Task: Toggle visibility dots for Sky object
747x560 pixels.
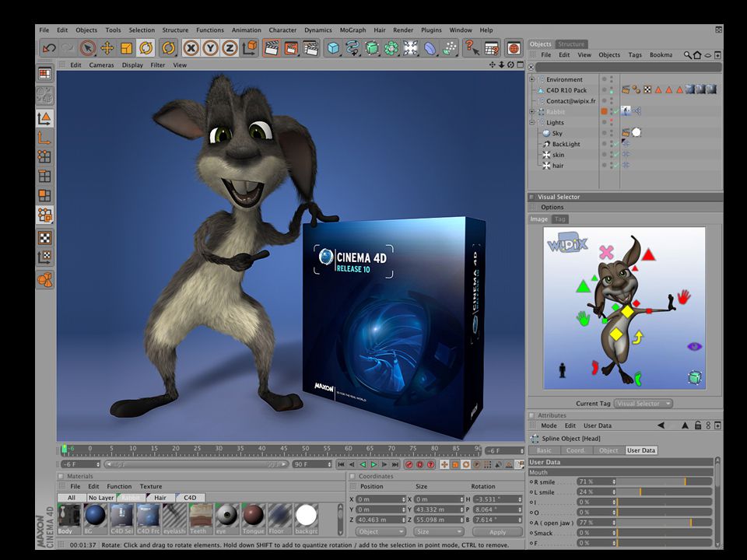Action: point(612,133)
